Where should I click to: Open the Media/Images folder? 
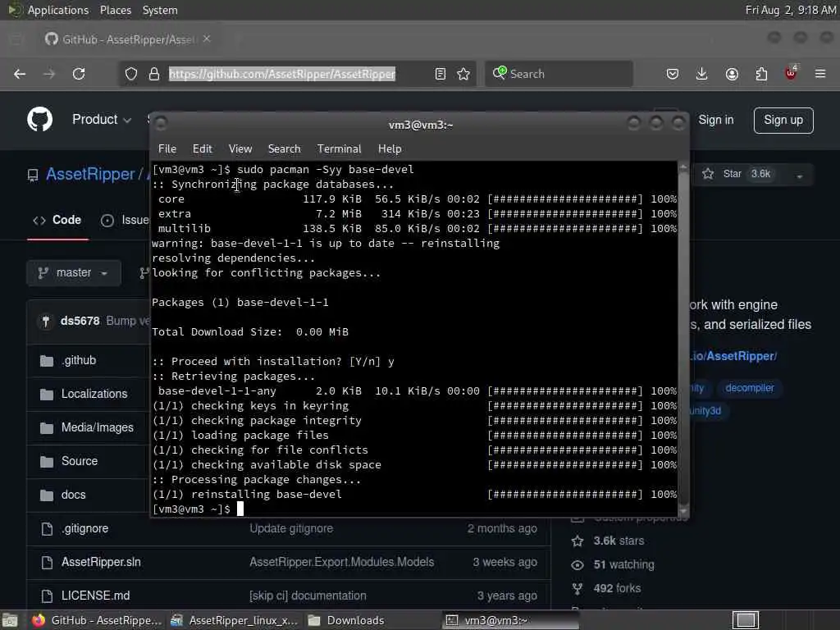pos(97,427)
